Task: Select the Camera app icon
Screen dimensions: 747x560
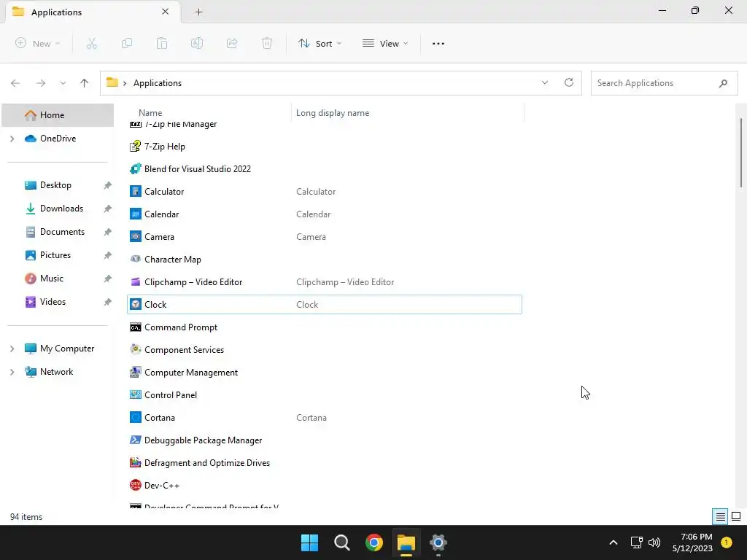Action: (x=135, y=237)
